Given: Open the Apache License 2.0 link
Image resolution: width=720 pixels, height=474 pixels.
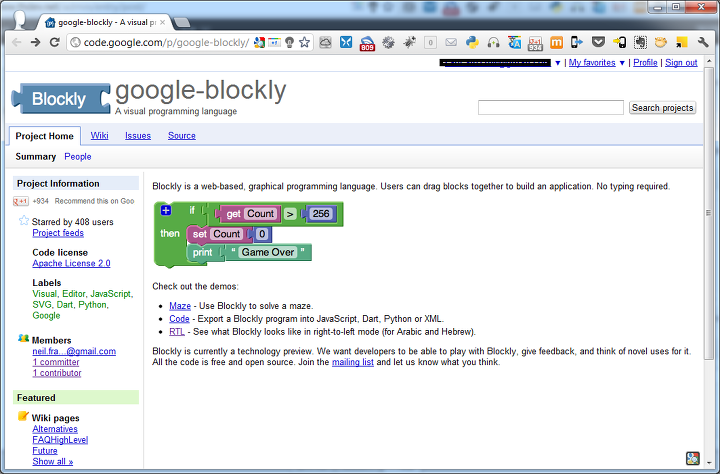Looking at the screenshot, I should click(71, 263).
